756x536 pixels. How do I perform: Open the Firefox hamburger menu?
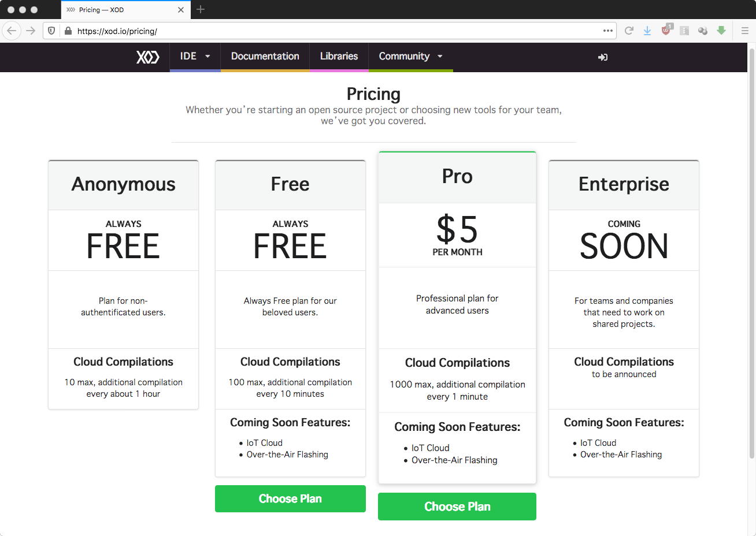point(744,31)
